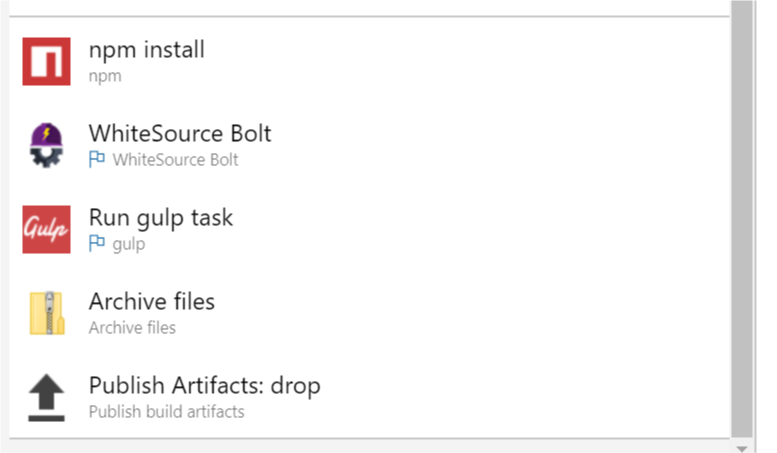Click the red Gulp logo icon
The image size is (777, 453).
pyautogui.click(x=46, y=229)
